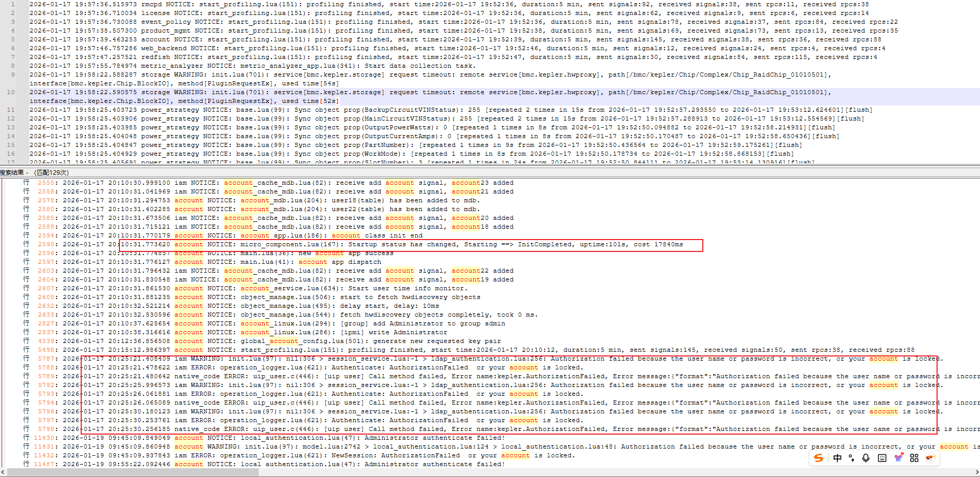Open search result for line 2555

point(310,183)
